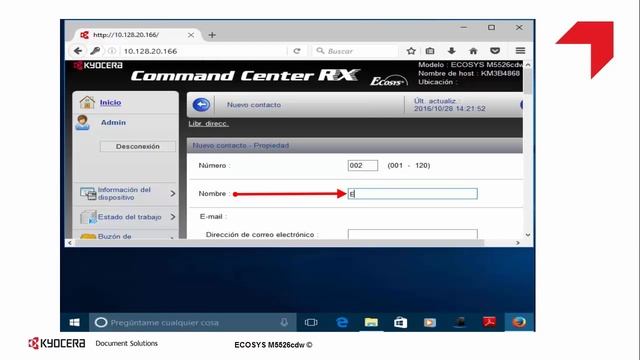
Task: Click the Admin user avatar icon
Action: coord(82,122)
